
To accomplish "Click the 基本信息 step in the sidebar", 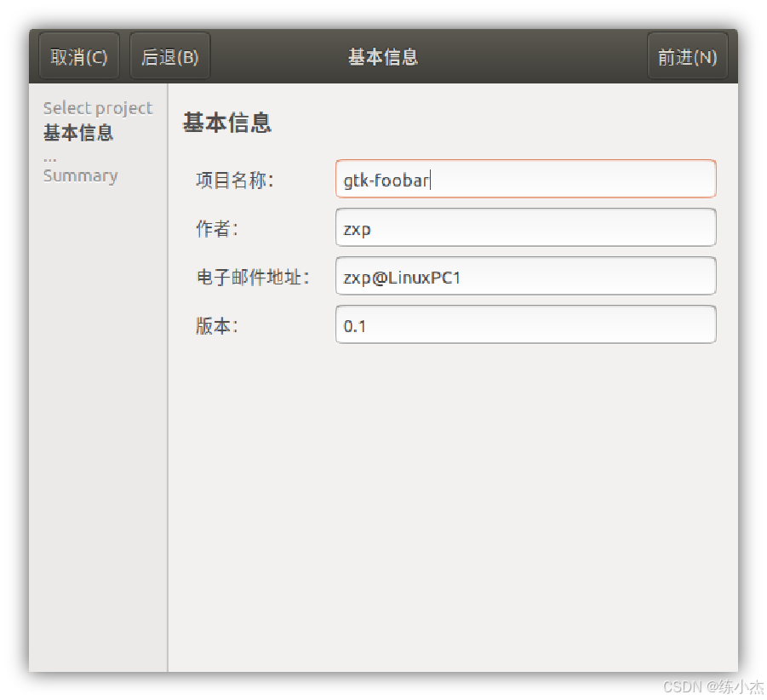I will click(78, 133).
